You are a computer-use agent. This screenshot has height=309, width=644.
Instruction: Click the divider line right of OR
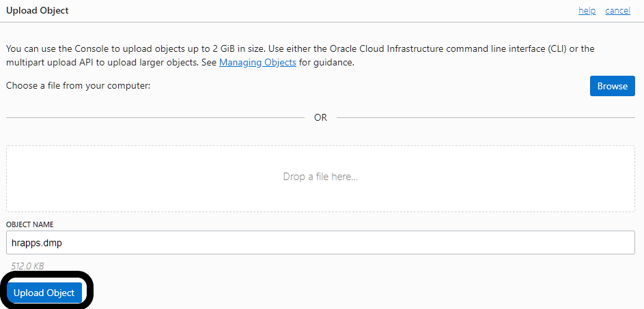(486, 117)
